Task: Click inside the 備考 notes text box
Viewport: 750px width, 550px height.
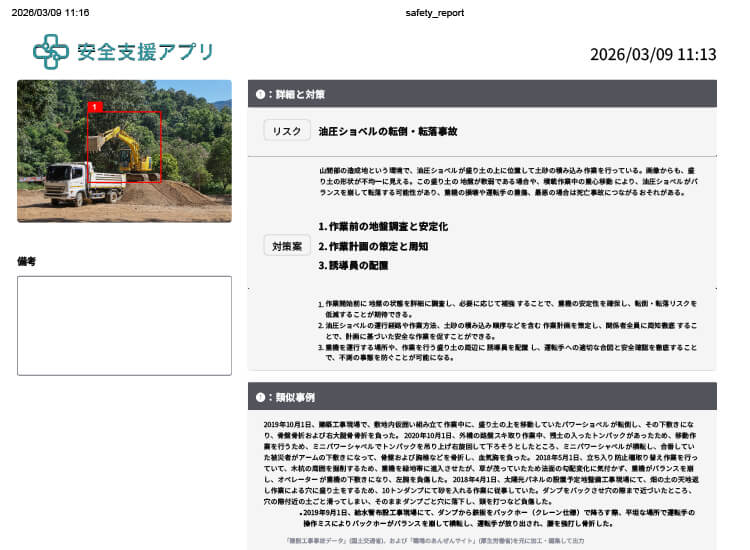Action: (124, 326)
